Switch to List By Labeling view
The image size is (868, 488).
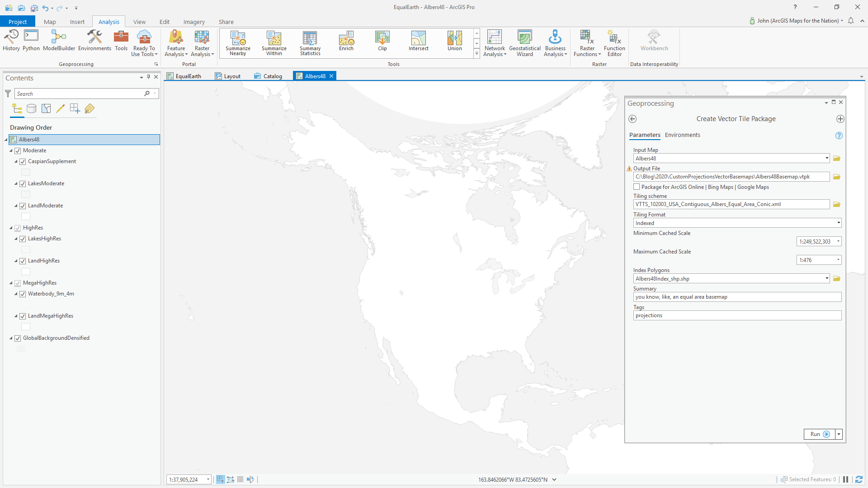click(x=90, y=109)
